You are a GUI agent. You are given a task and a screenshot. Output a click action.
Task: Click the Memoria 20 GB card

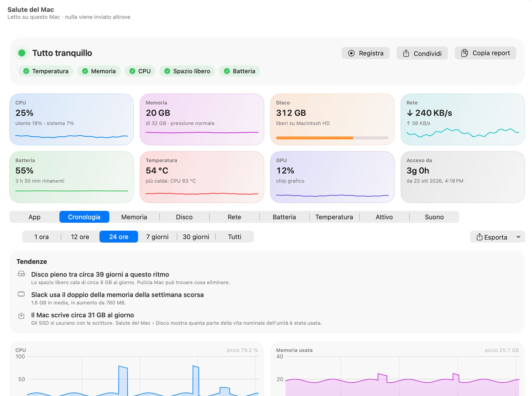[x=202, y=119]
